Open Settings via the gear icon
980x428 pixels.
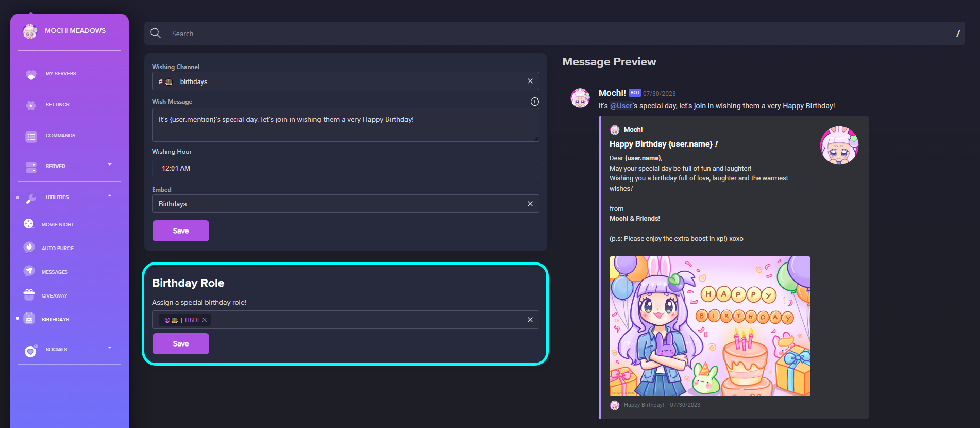31,105
